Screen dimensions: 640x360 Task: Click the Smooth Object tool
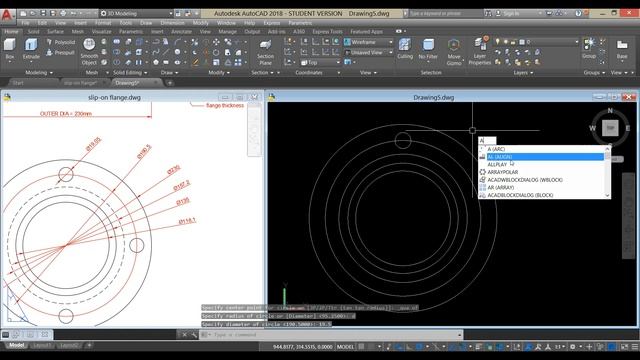point(89,52)
